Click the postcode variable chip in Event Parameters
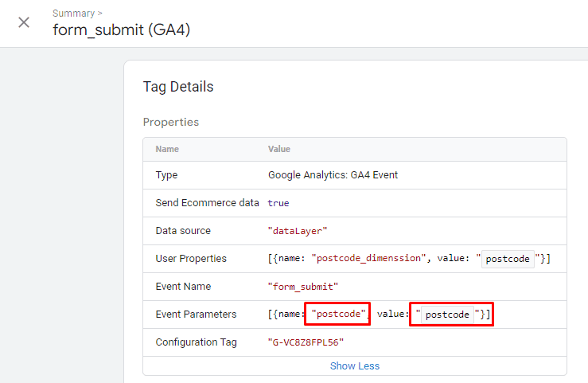The image size is (588, 383). point(447,315)
